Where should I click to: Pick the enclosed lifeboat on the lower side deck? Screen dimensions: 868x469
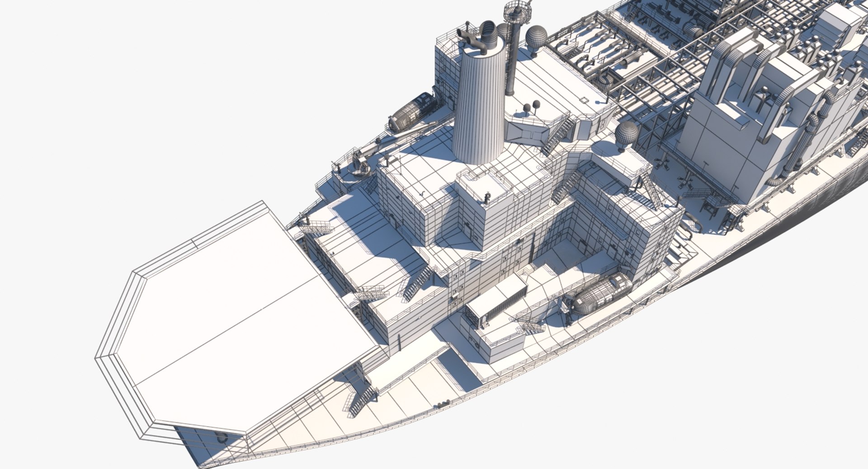[602, 293]
